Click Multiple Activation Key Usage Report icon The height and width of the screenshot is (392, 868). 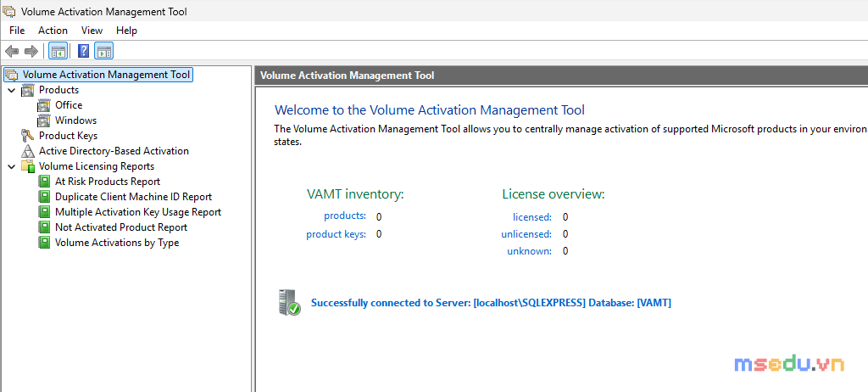(x=44, y=212)
